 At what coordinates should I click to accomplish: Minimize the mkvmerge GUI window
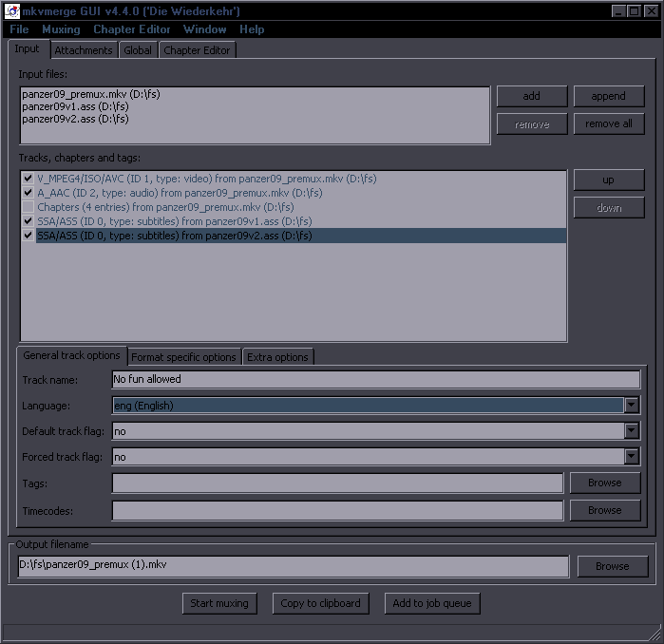coord(618,11)
